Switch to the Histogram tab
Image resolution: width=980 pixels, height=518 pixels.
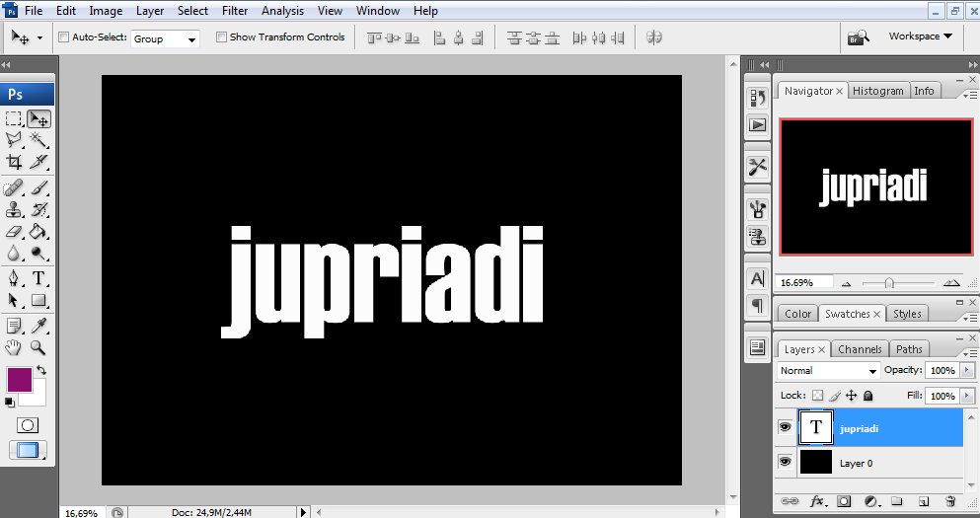coord(877,91)
